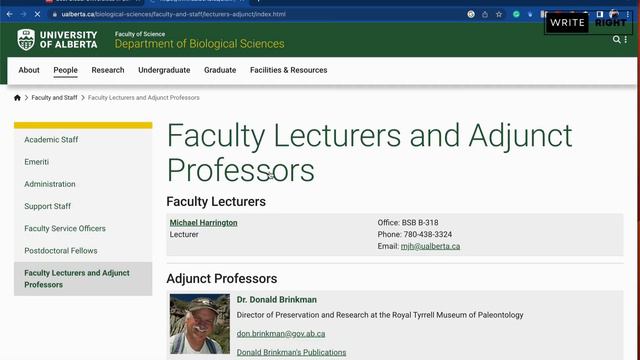
Task: Open the Research menu
Action: click(108, 70)
